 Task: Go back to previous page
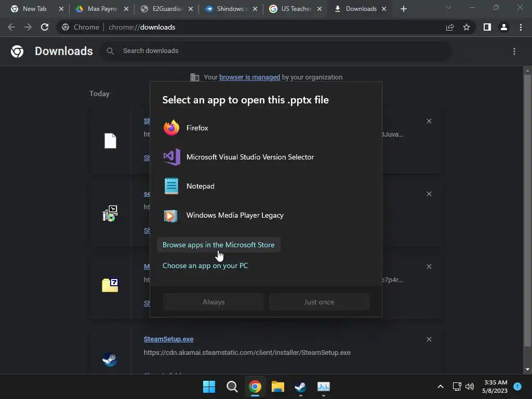tap(11, 27)
